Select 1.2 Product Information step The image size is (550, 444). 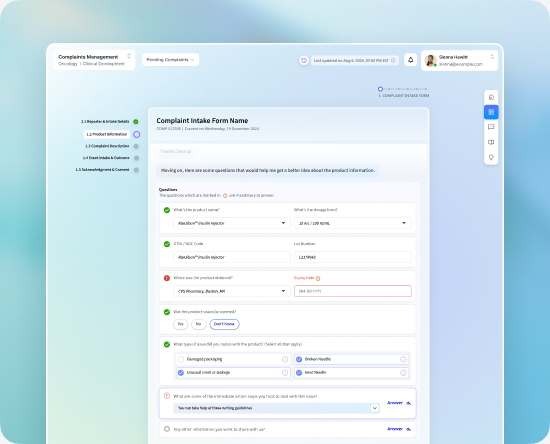(107, 134)
